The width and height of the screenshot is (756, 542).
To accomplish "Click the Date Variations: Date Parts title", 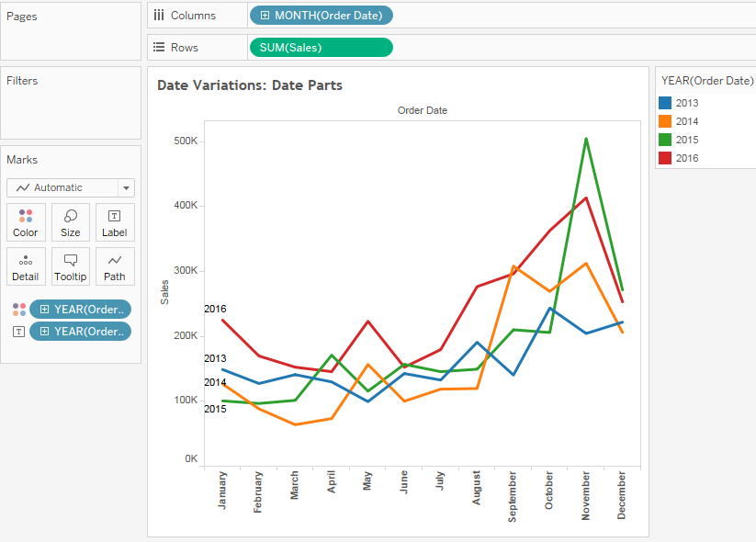I will pyautogui.click(x=250, y=85).
